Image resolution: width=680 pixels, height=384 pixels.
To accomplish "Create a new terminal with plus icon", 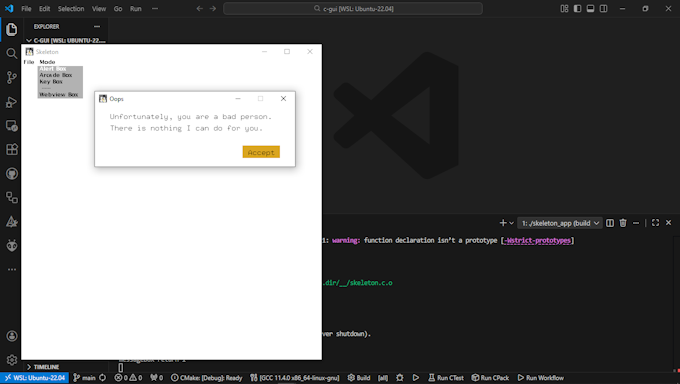I will click(x=503, y=223).
